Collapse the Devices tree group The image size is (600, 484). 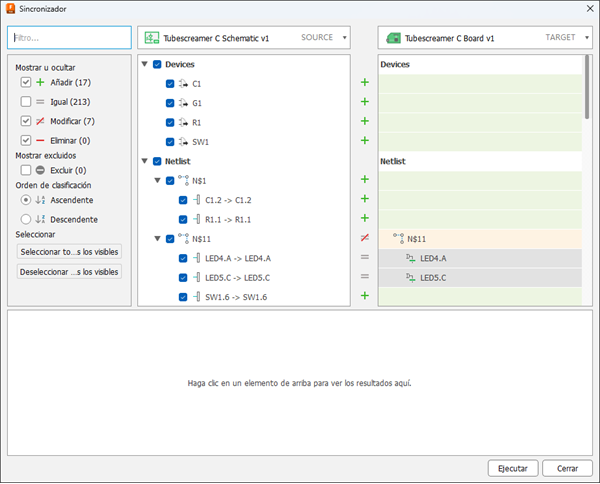tap(145, 64)
